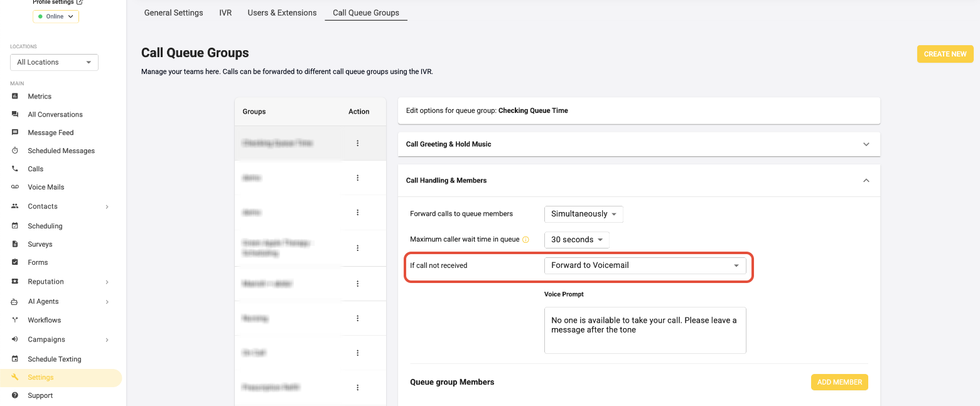Screen dimensions: 980x406
Task: Click the Scheduled Messages clock icon
Action: 15,151
